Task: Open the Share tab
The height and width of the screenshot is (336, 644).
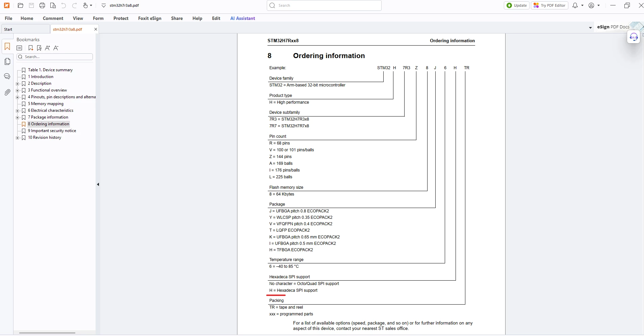Action: pos(177,18)
